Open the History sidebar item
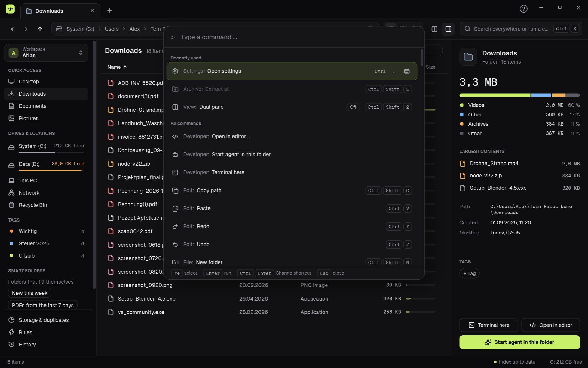 tap(46, 345)
